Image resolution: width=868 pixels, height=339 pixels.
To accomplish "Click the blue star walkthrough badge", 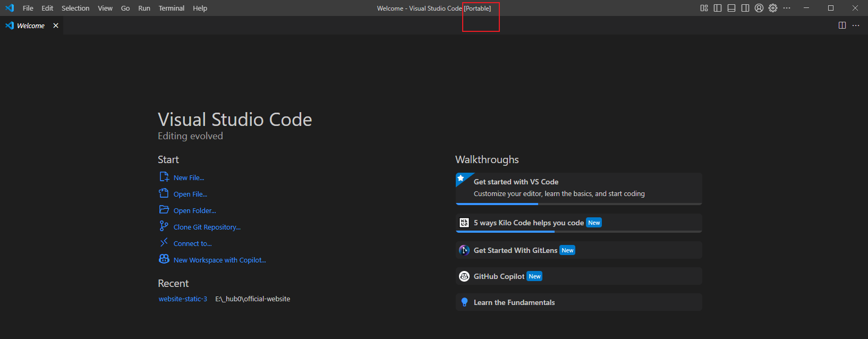I will [x=461, y=179].
